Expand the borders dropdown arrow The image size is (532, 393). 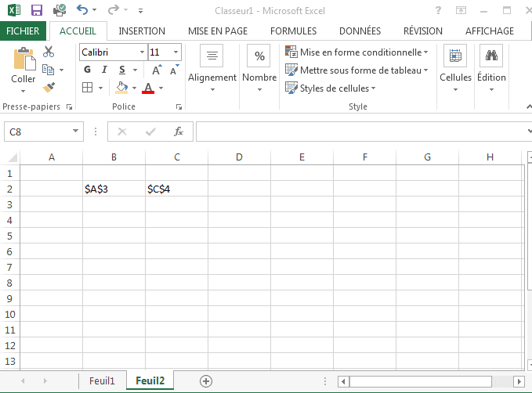click(x=101, y=88)
